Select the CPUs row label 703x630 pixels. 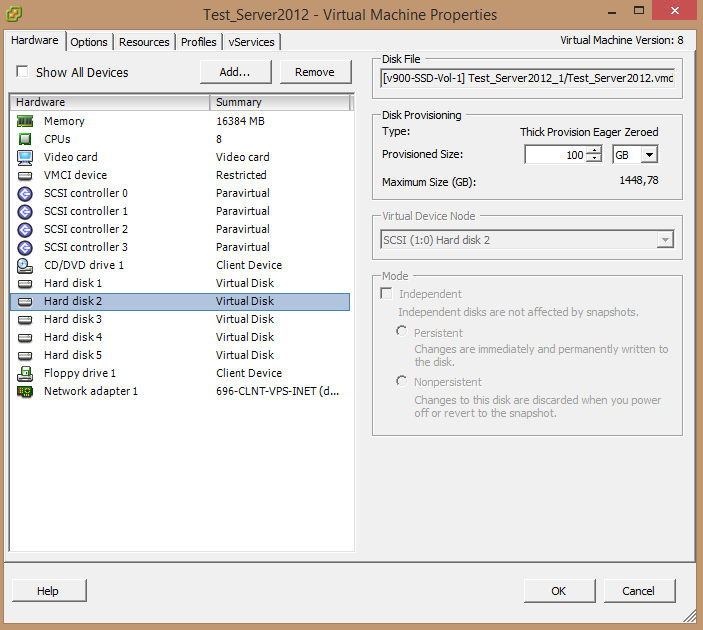(x=57, y=139)
